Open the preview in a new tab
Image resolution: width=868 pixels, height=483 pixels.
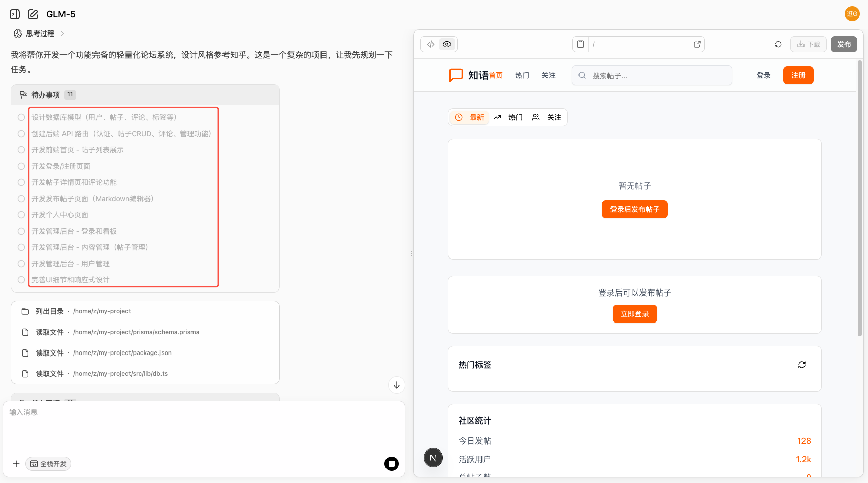tap(697, 44)
